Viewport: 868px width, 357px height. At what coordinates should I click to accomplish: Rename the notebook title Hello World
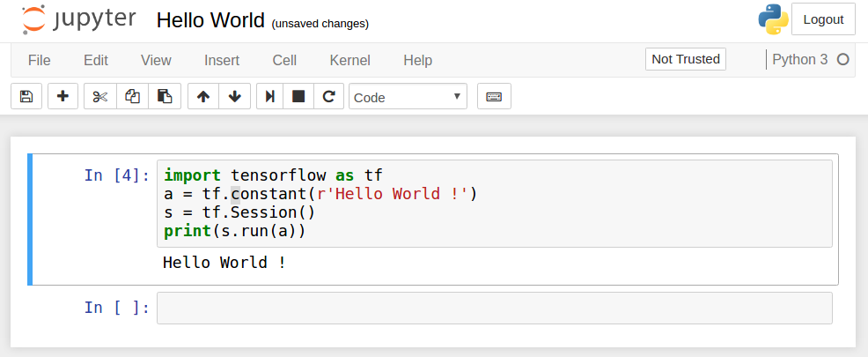[x=211, y=20]
